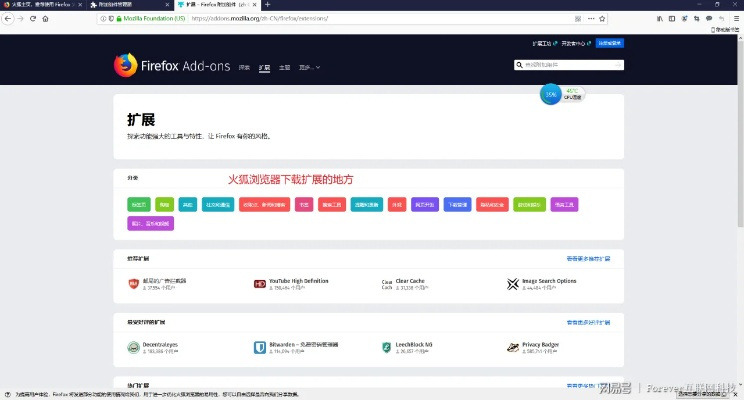Viewport: 744px width, 400px height.
Task: Reload the current page
Action: coord(33,19)
